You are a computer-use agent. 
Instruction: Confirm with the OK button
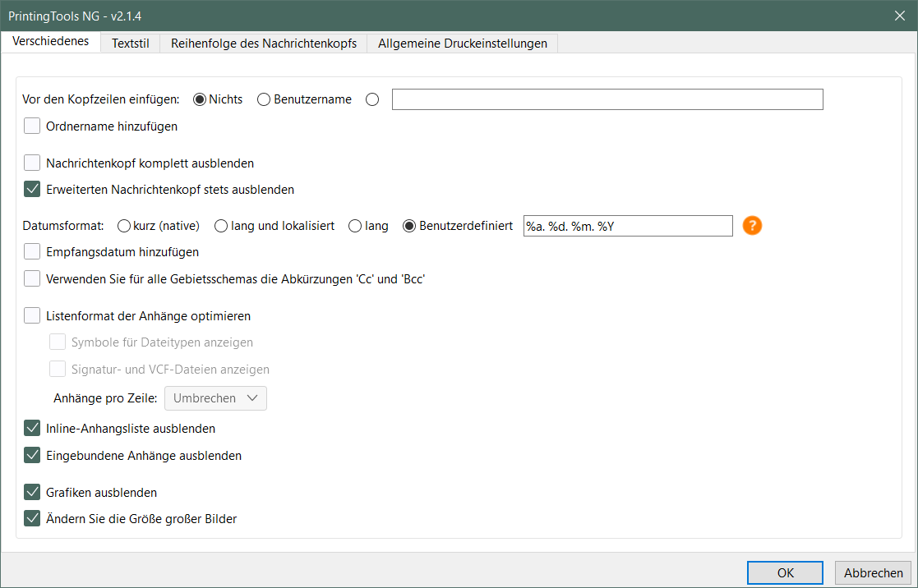[x=785, y=572]
